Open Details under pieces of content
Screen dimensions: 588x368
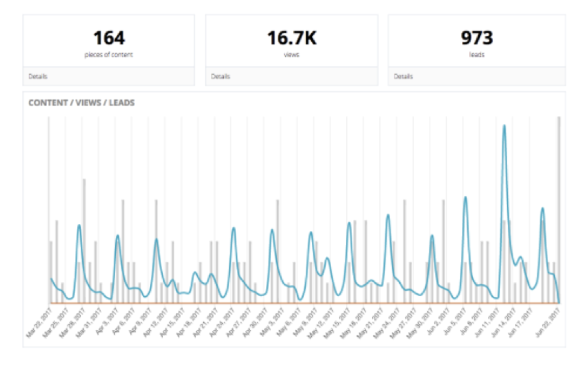38,77
